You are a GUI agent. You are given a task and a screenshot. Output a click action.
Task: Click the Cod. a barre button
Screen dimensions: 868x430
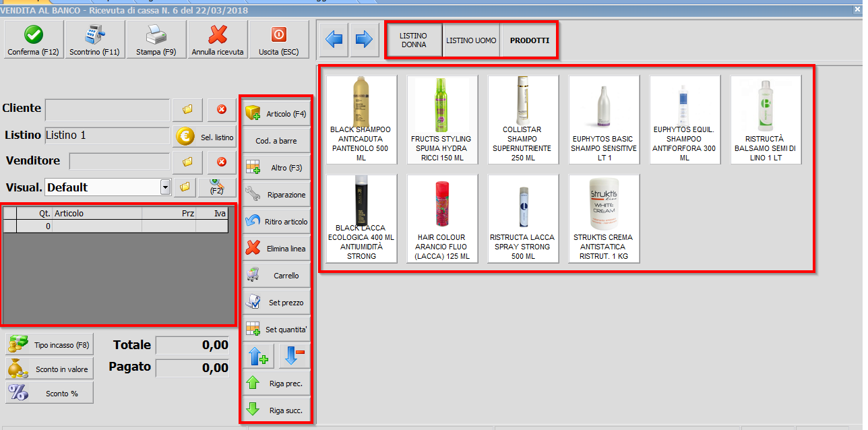276,141
